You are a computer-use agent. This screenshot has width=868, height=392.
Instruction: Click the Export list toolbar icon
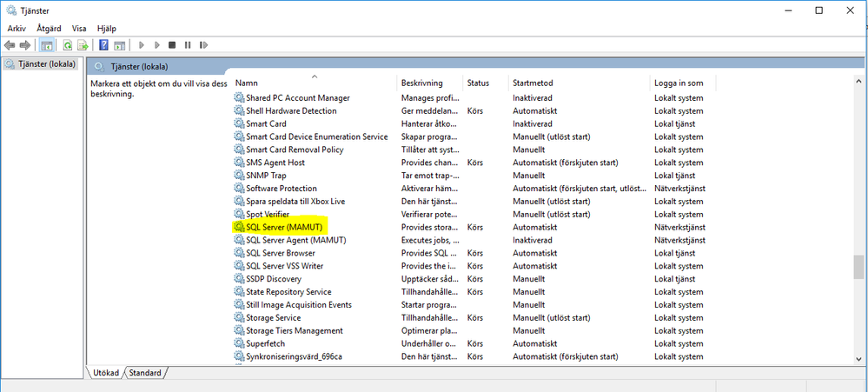pyautogui.click(x=83, y=45)
